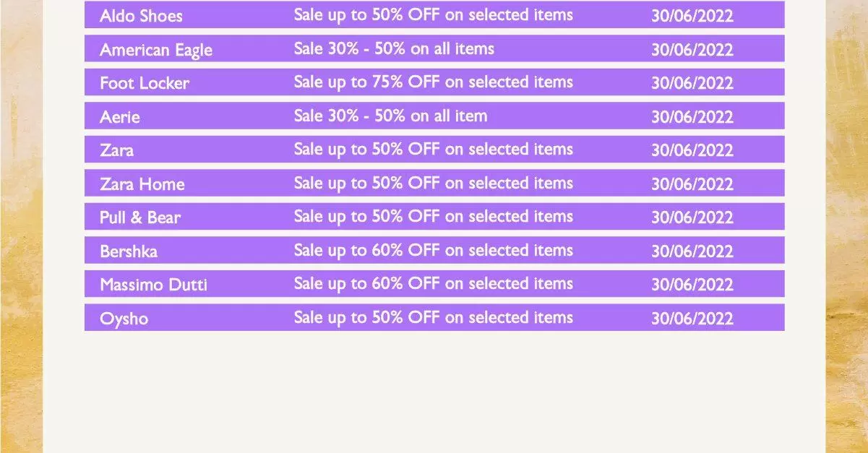Select Aerie's sale on all item text
Image resolution: width=868 pixels, height=453 pixels.
pos(390,116)
